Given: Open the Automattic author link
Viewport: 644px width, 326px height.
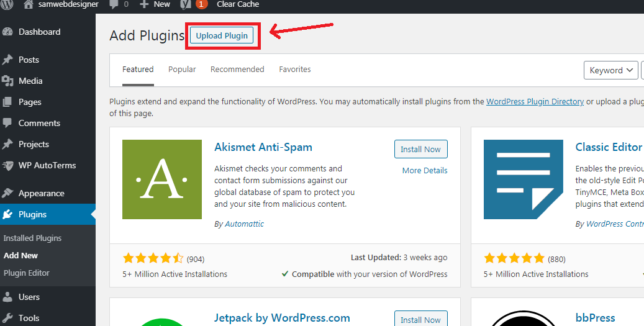Looking at the screenshot, I should (x=245, y=224).
